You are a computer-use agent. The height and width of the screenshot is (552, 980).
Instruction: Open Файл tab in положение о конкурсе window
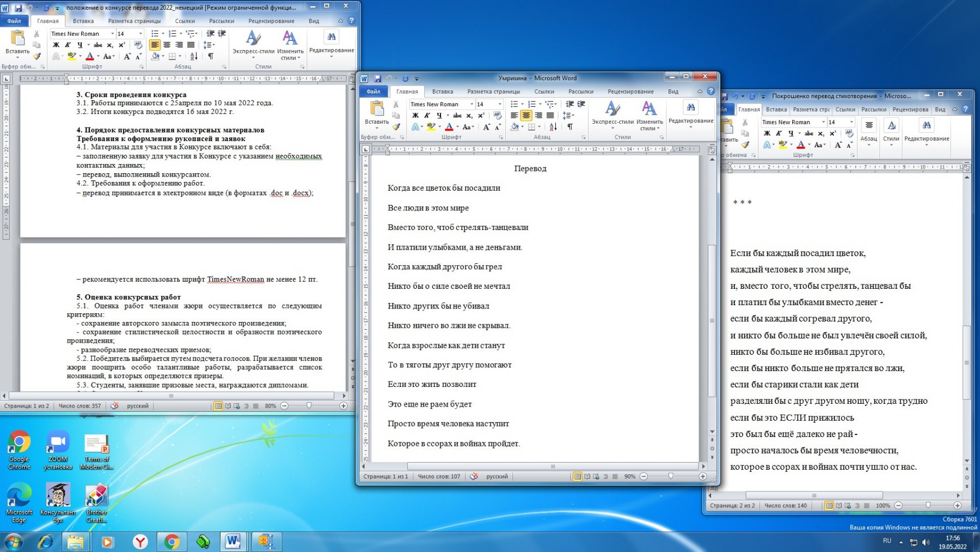(x=14, y=21)
